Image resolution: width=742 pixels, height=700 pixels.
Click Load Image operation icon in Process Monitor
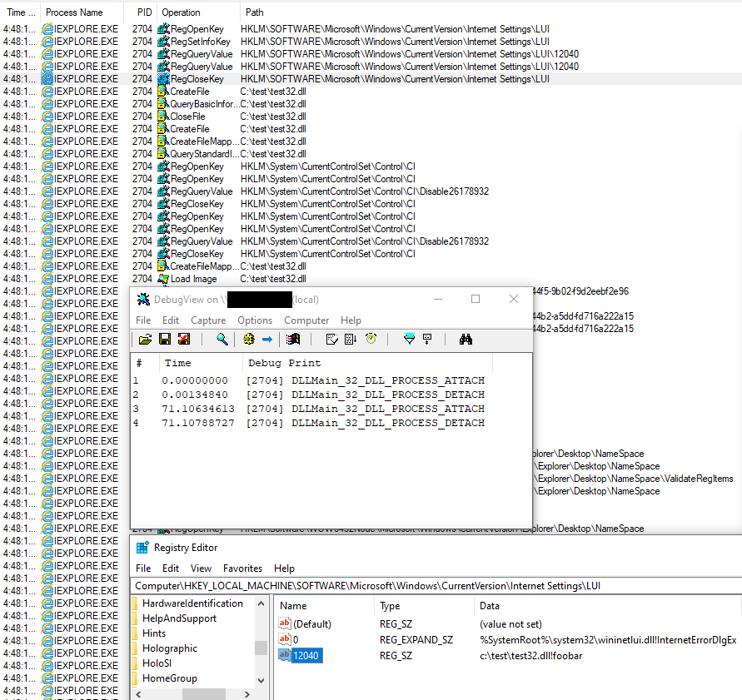(163, 279)
